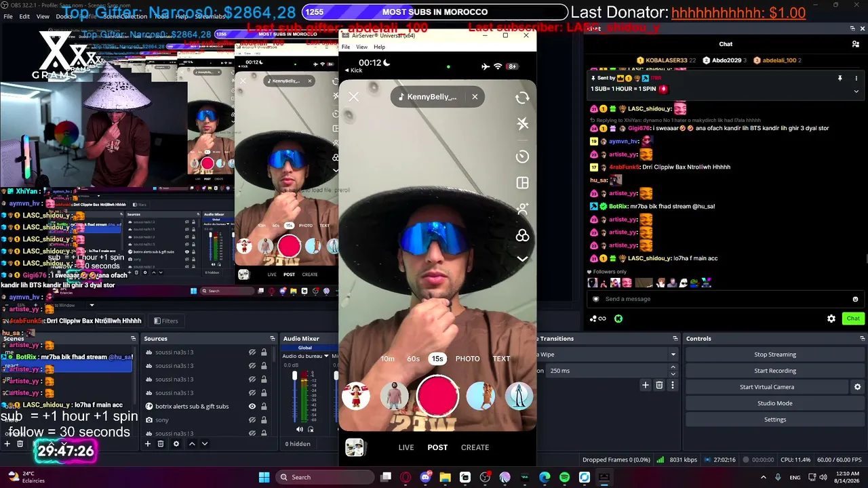Toggle Audio du bureau monitoring icon
868x488 pixels.
pyautogui.click(x=311, y=429)
